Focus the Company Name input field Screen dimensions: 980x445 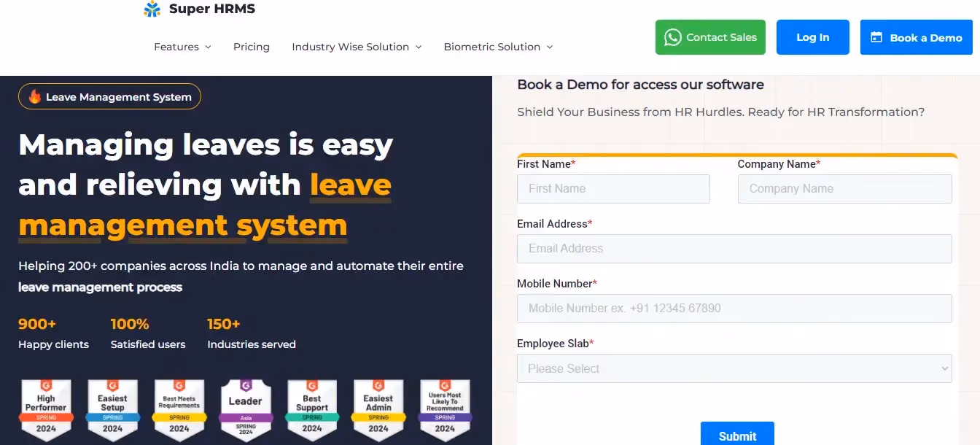[x=845, y=188]
